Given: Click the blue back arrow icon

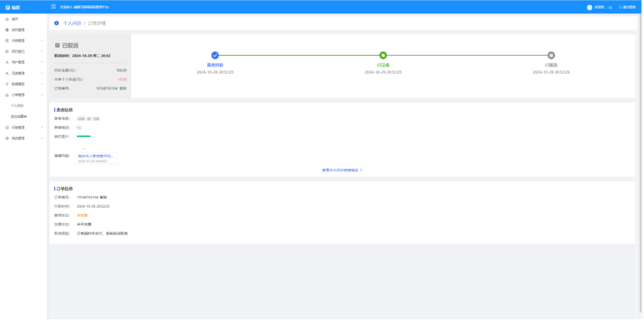Looking at the screenshot, I should (x=57, y=23).
